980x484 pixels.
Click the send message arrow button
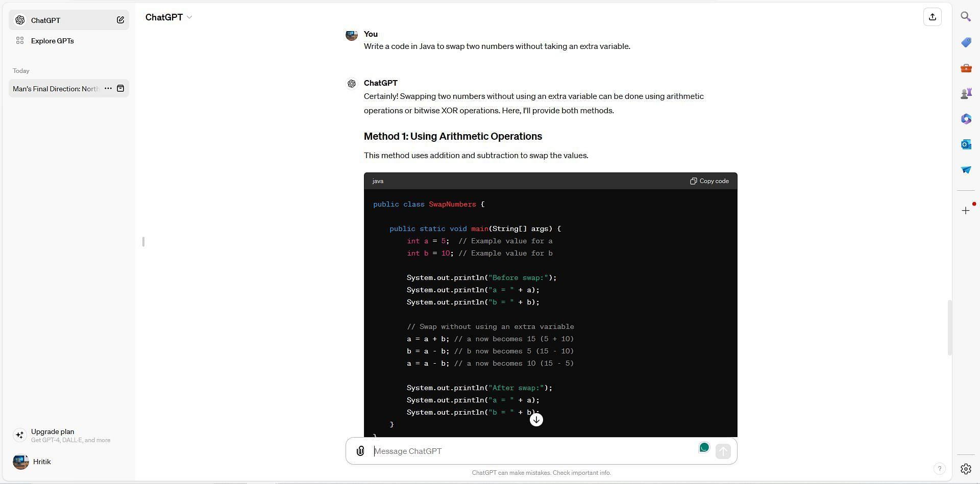click(723, 451)
